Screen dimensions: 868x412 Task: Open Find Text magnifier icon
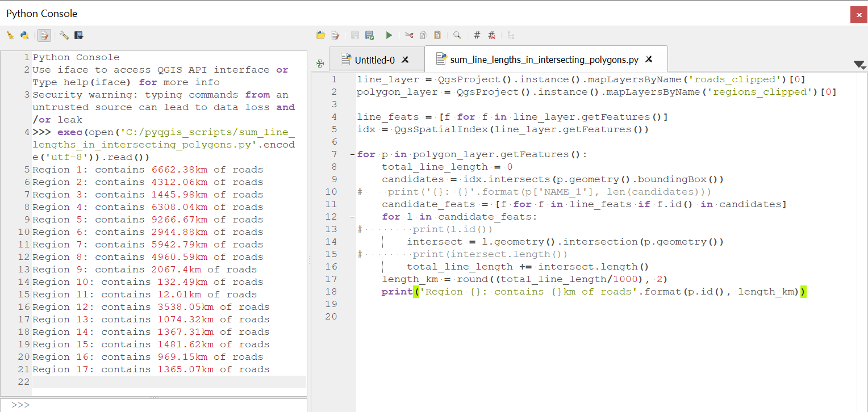[x=457, y=35]
